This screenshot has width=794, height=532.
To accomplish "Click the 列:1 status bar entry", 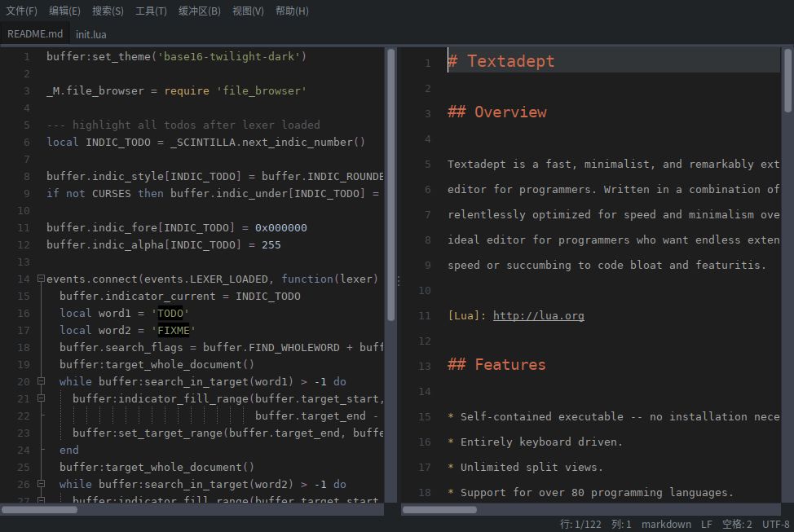I will point(621,524).
